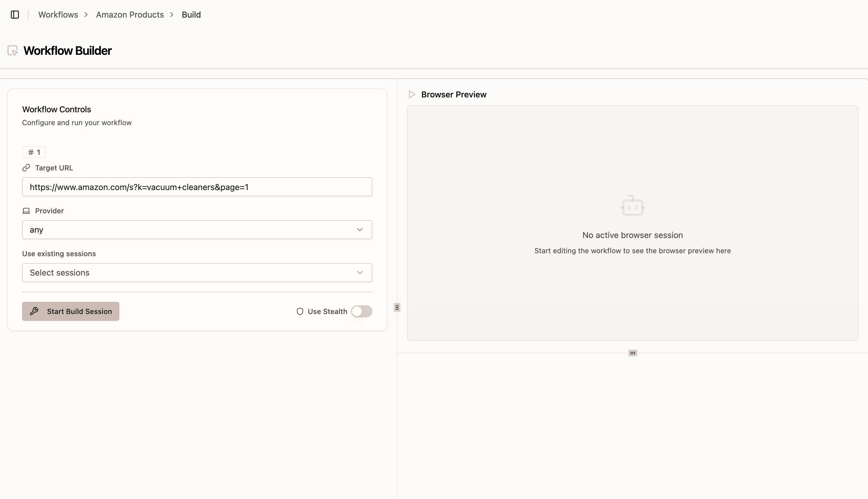The image size is (868, 499).
Task: Switch Use Stealth off after enabling
Action: (362, 311)
